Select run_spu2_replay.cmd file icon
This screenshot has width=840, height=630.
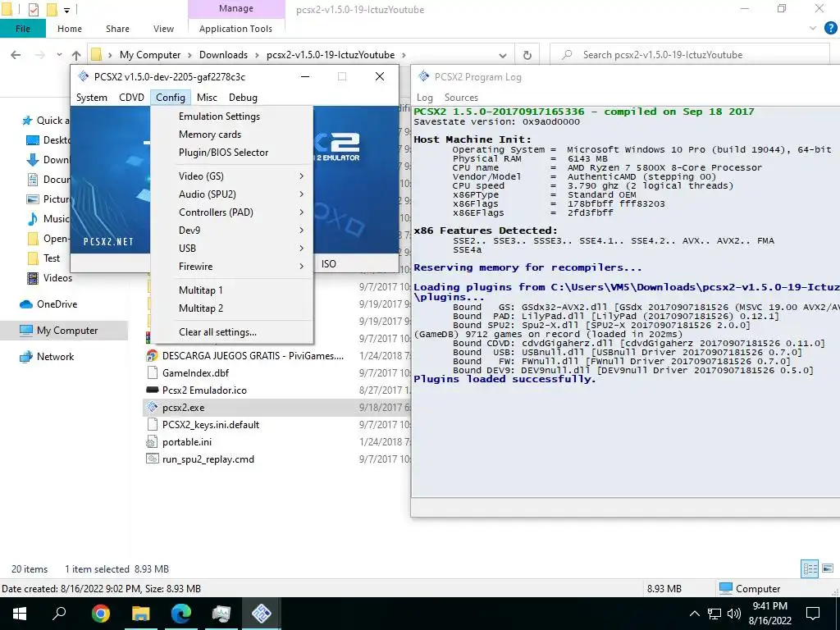[x=153, y=459]
